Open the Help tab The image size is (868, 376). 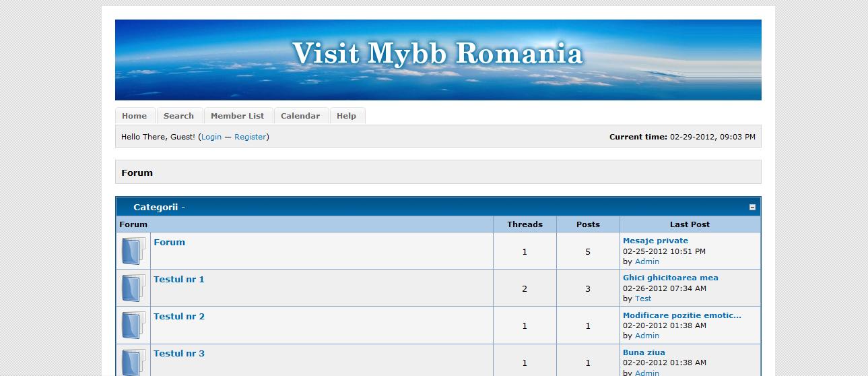346,116
